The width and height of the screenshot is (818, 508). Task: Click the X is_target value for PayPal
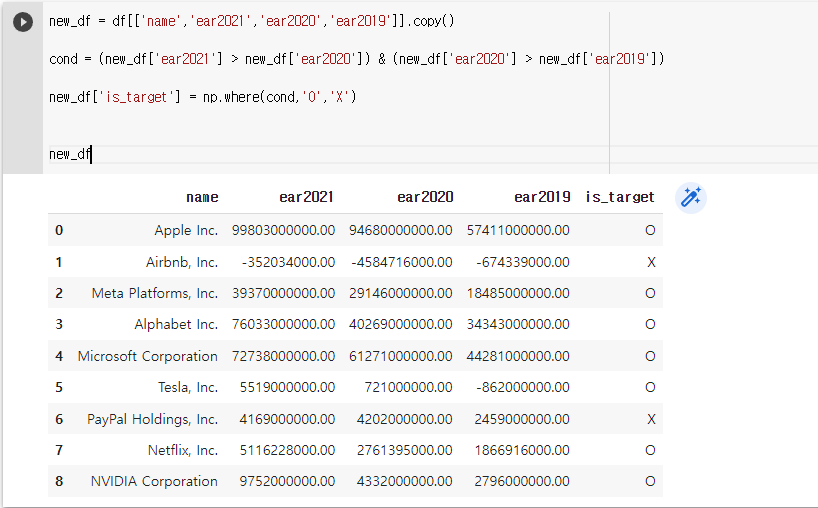651,419
